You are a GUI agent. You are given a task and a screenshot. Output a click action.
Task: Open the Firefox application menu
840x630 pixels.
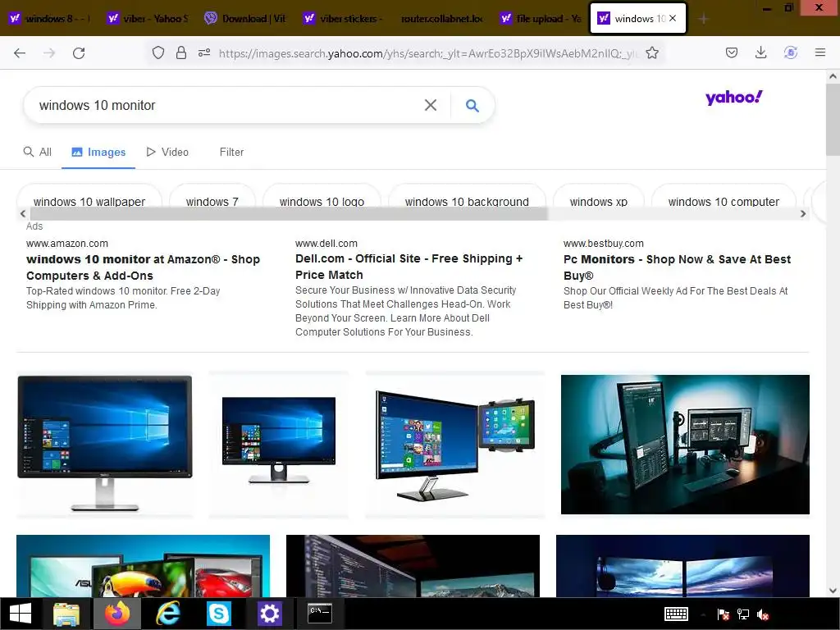(819, 52)
